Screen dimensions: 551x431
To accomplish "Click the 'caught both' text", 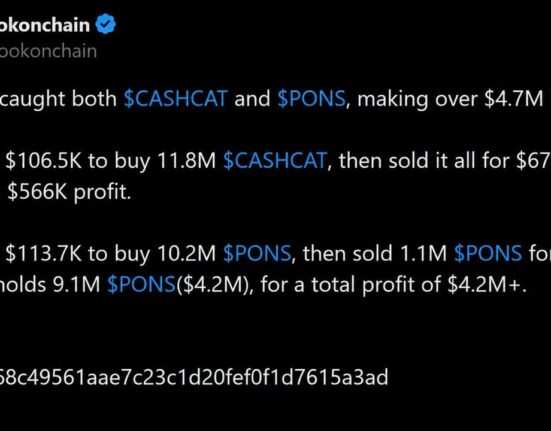I will [x=59, y=99].
